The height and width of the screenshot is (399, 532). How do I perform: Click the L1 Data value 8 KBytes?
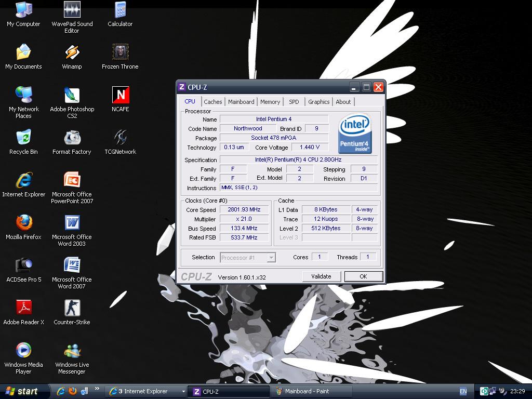[326, 210]
